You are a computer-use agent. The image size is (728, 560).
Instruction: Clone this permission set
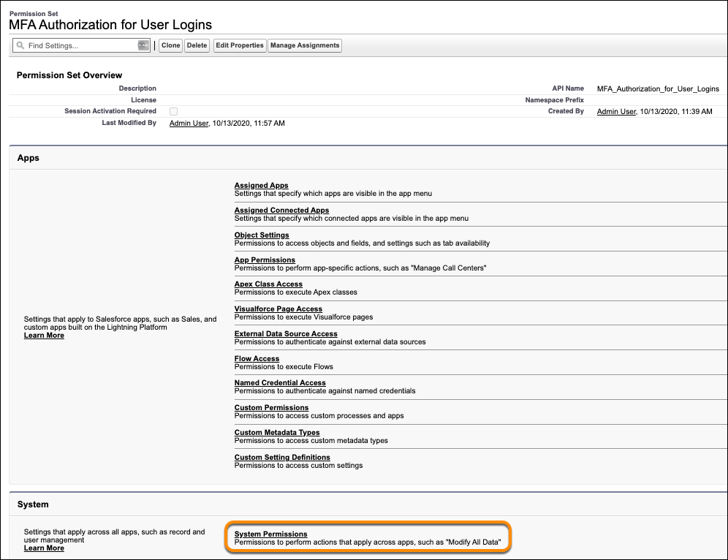coord(170,45)
